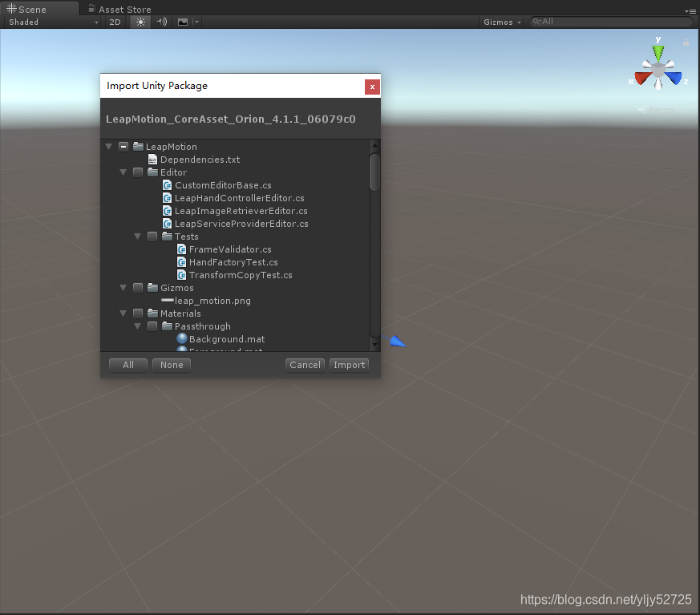Click the Dependencies.txt file icon
700x615 pixels.
coord(152,160)
